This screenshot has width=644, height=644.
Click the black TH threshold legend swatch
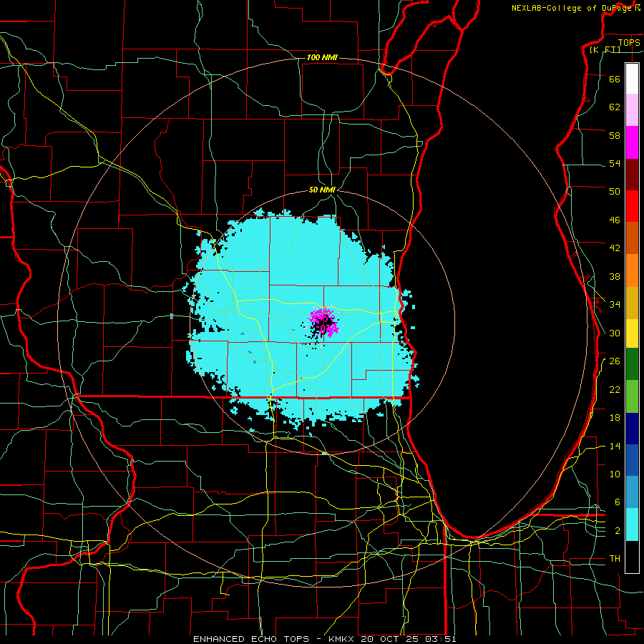coord(632,557)
